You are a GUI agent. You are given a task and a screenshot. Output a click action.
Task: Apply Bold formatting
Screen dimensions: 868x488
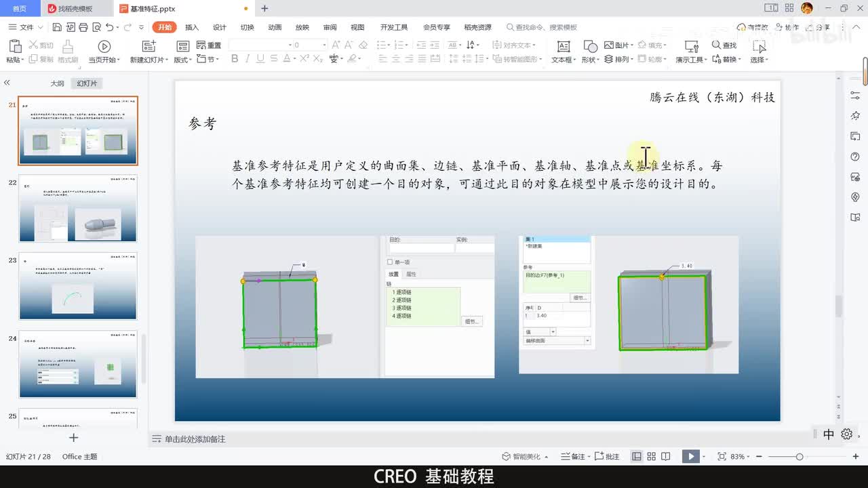click(x=235, y=59)
